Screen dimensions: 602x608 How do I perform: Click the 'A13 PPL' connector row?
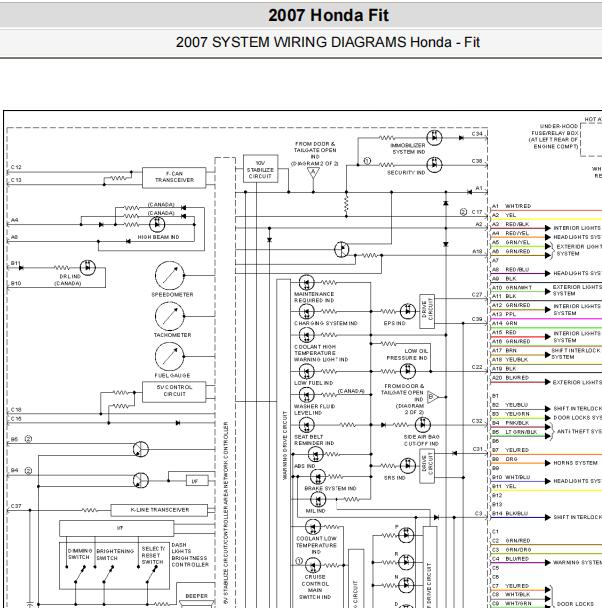pos(547,315)
